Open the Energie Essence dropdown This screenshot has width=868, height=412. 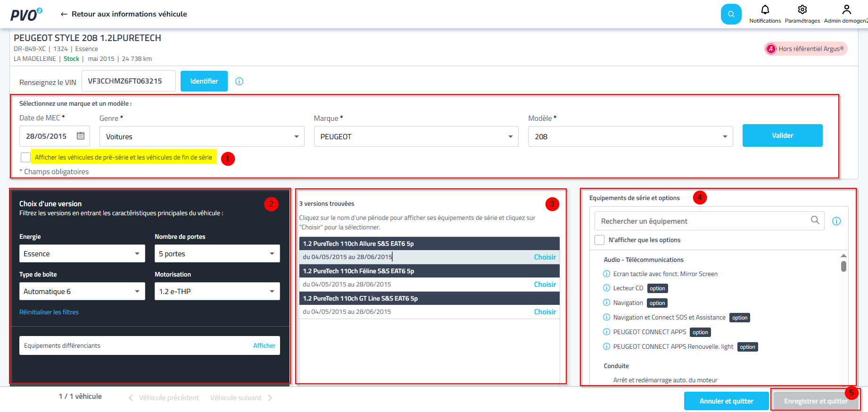[82, 253]
